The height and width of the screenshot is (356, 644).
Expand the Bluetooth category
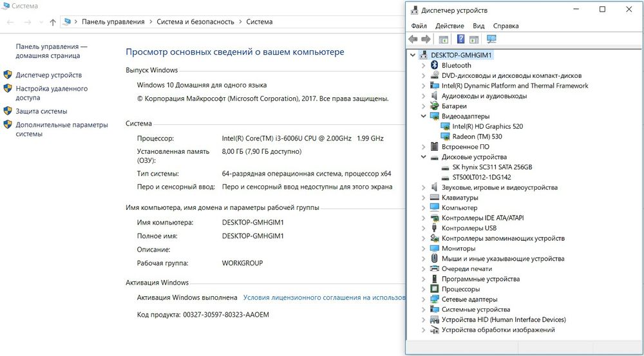tap(424, 65)
